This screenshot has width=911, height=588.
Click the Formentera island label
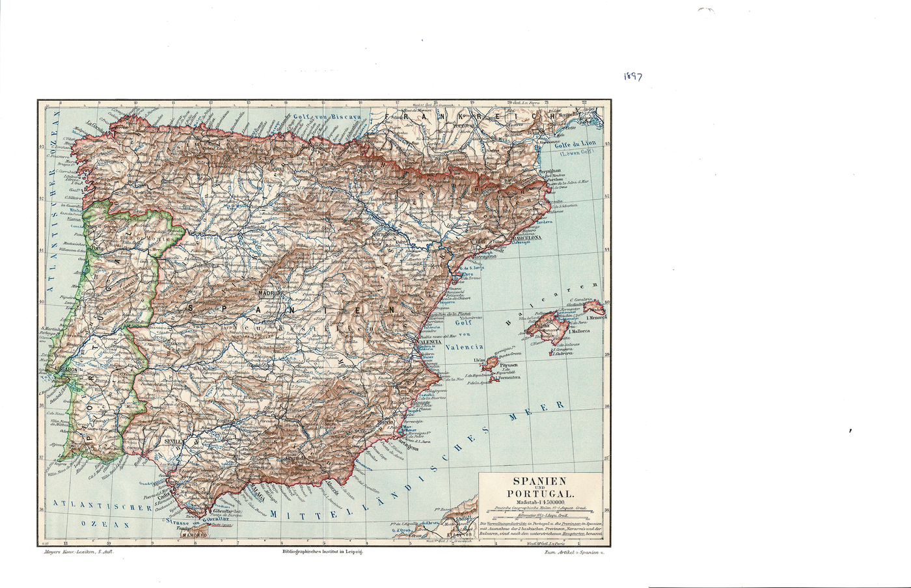coord(511,378)
